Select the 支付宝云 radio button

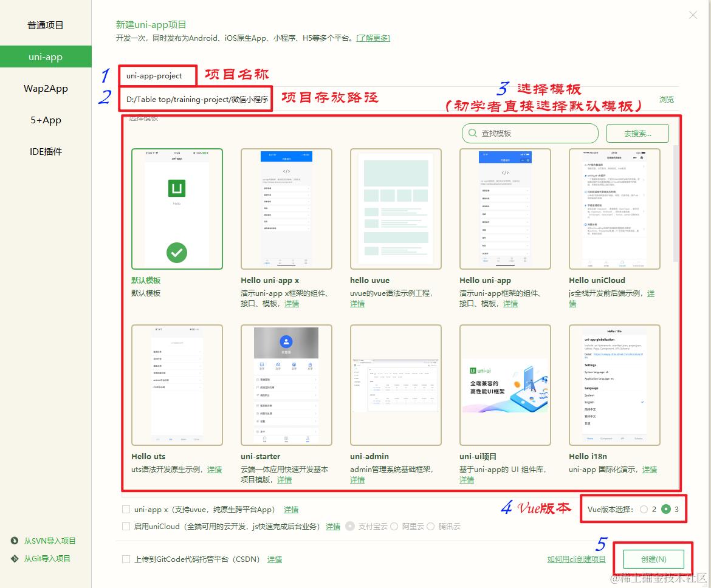349,526
